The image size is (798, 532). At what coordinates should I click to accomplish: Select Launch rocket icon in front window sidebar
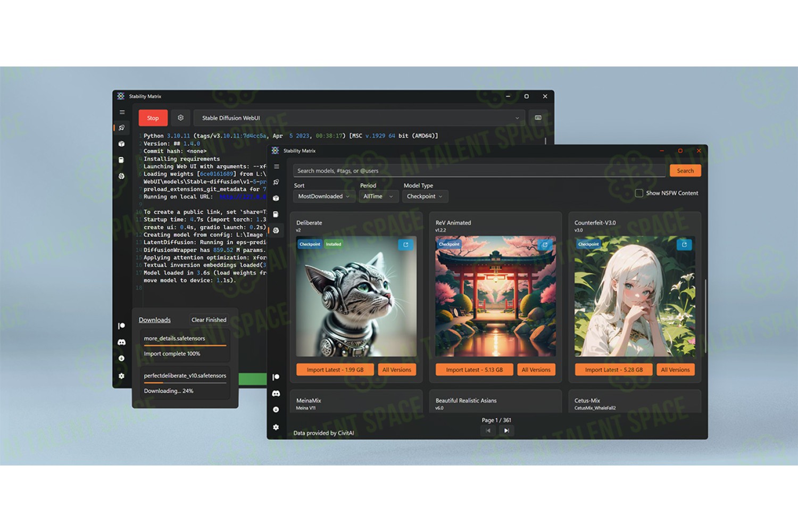(x=276, y=182)
